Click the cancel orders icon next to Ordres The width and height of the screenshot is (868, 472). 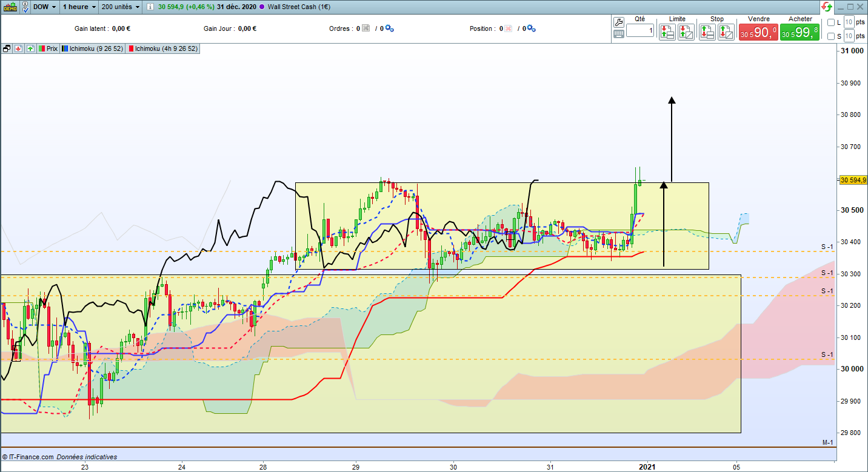pos(366,28)
